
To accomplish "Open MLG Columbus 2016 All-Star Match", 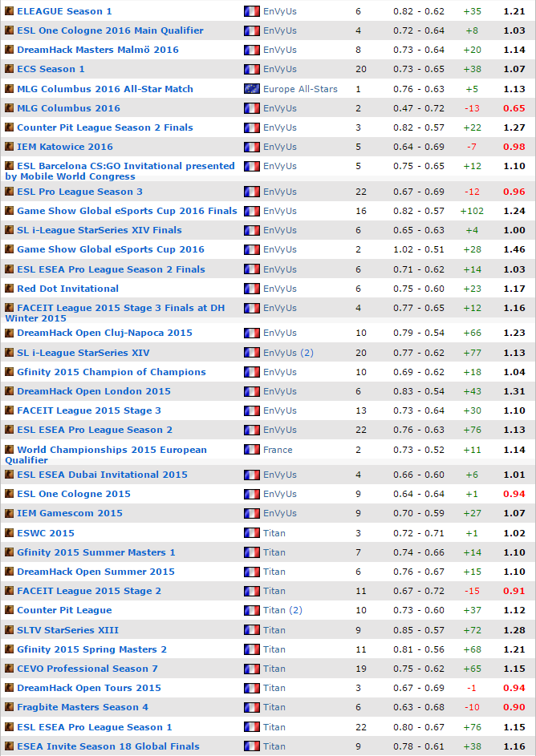I will (x=104, y=89).
